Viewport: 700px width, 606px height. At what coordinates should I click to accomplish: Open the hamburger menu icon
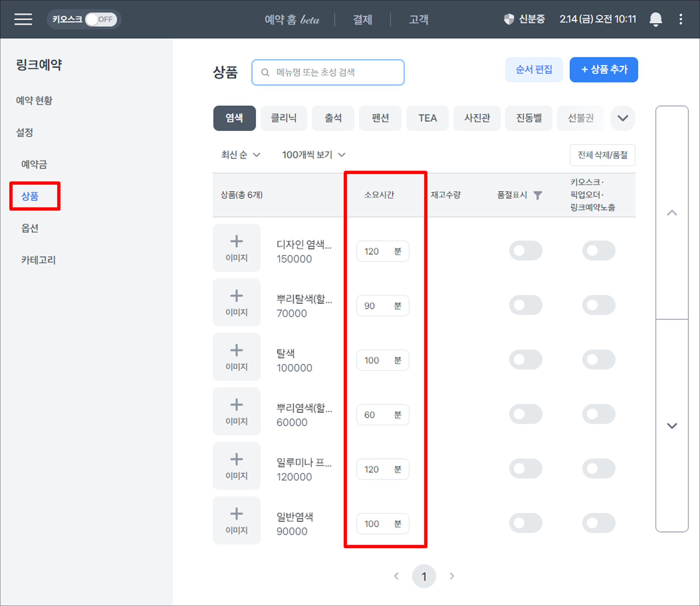(x=23, y=19)
